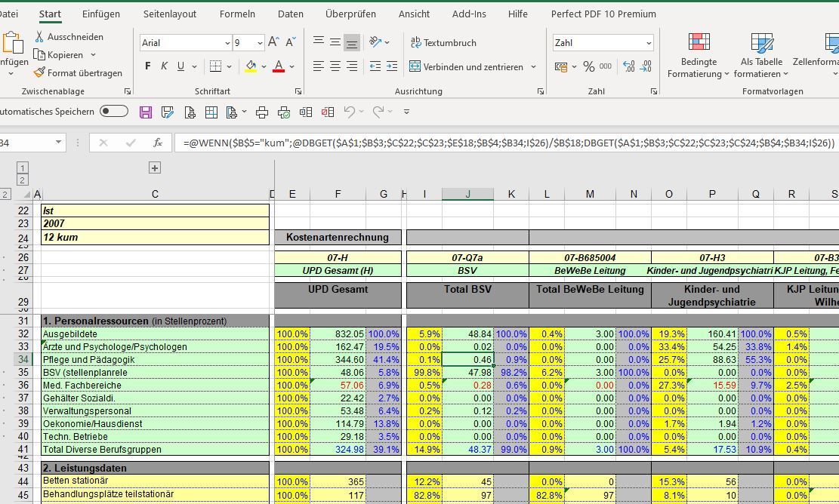The image size is (839, 504).
Task: Open the Formeln ribbon tab
Action: [237, 14]
